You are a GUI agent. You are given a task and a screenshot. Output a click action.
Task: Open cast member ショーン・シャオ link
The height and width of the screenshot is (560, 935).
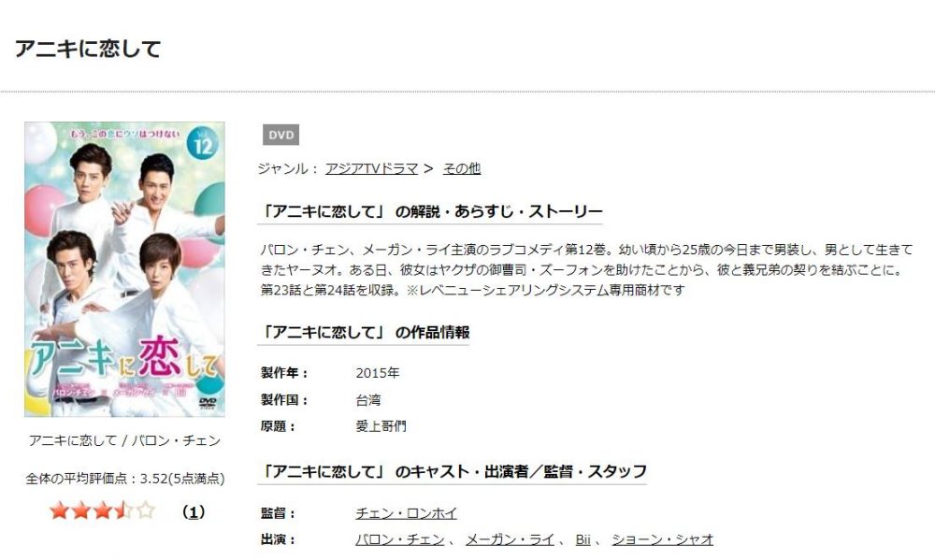tap(663, 539)
